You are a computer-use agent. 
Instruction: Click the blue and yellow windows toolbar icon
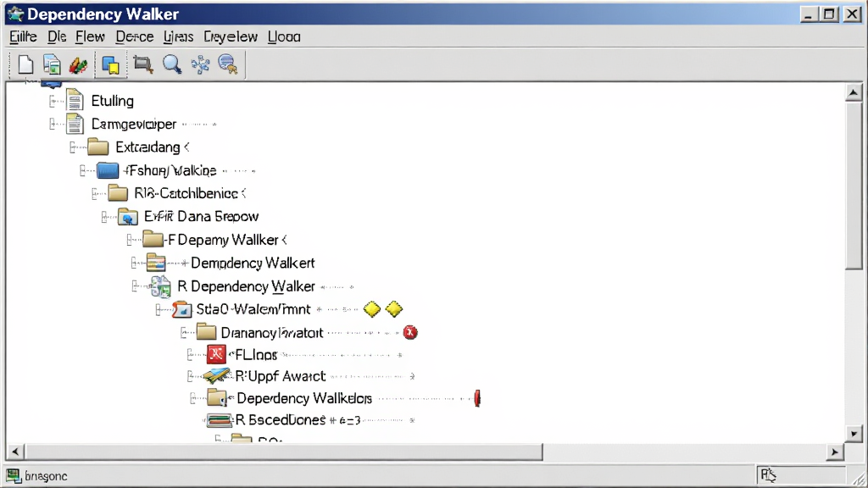111,65
